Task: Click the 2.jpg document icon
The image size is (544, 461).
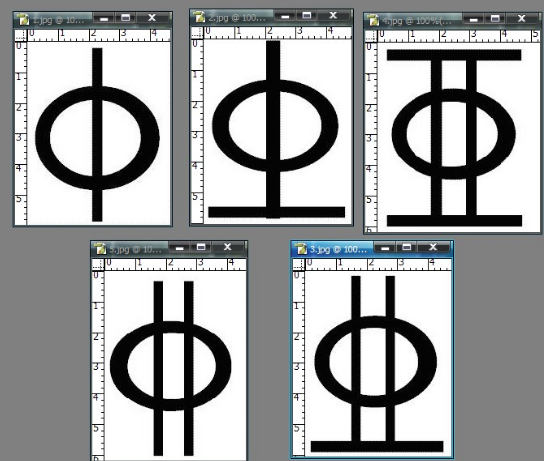Action: point(199,17)
